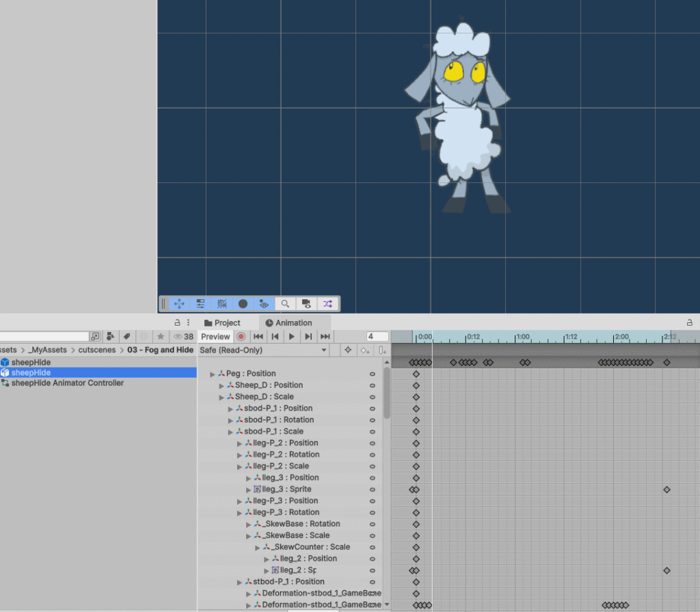This screenshot has height=612, width=700.
Task: Click the Add Keyframe icon
Action: [366, 350]
